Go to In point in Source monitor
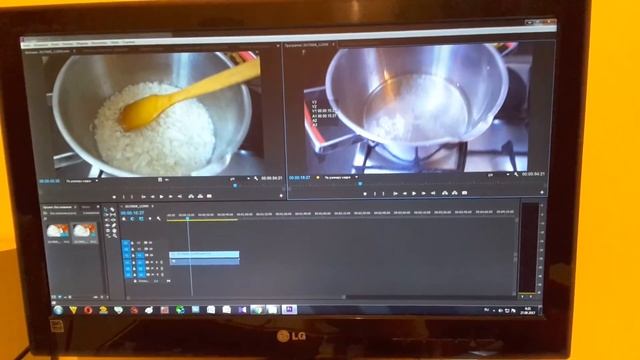Viewport: 640px width, 360px height. pos(143,197)
